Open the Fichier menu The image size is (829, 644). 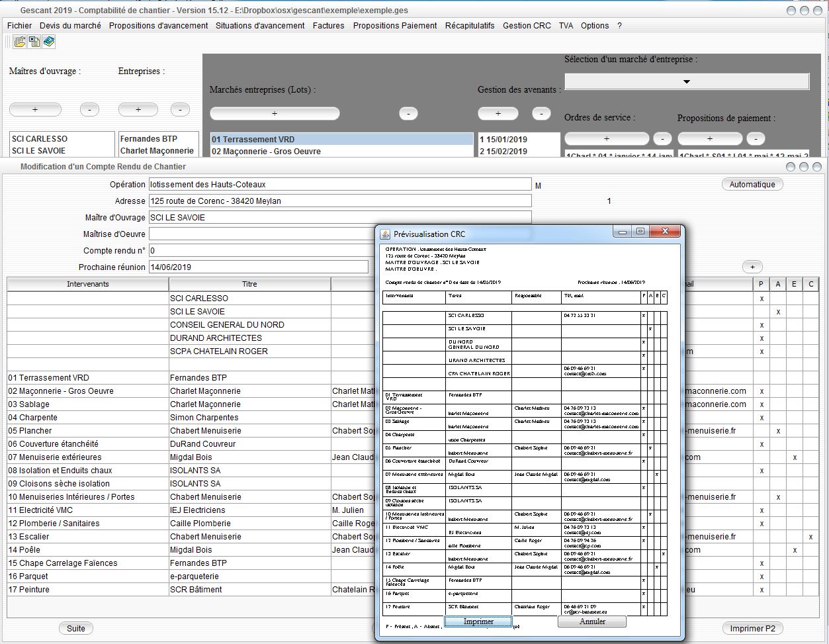pyautogui.click(x=19, y=26)
